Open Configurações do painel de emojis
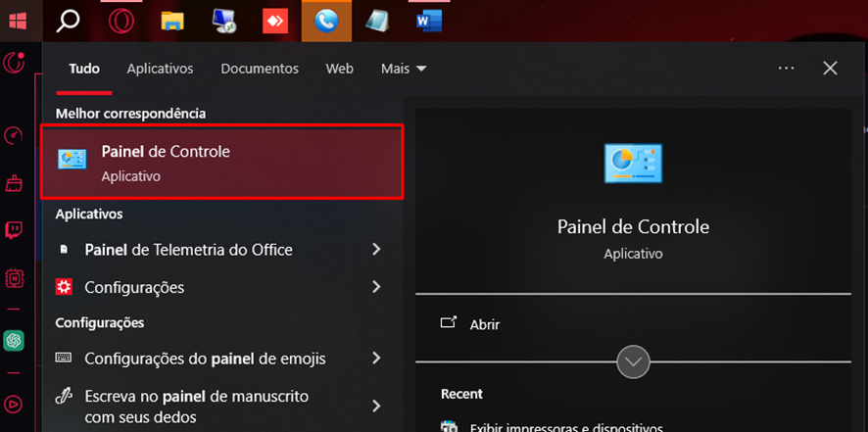The image size is (868, 432). coord(205,359)
